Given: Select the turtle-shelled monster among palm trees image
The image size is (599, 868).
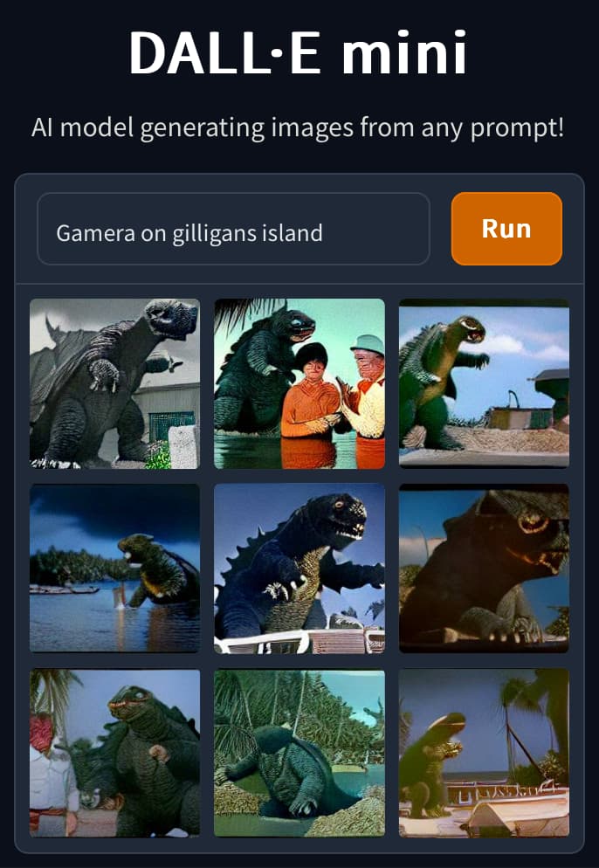Looking at the screenshot, I should [x=299, y=753].
